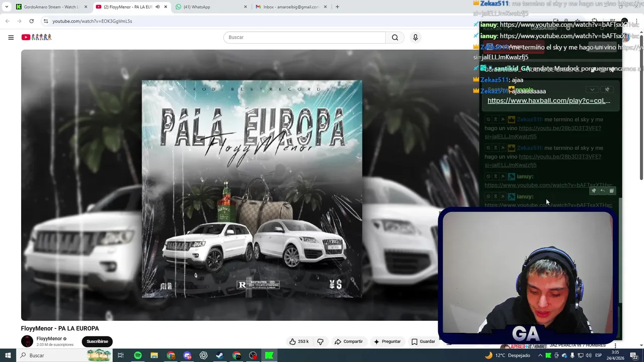Open a new browser tab

(337, 7)
